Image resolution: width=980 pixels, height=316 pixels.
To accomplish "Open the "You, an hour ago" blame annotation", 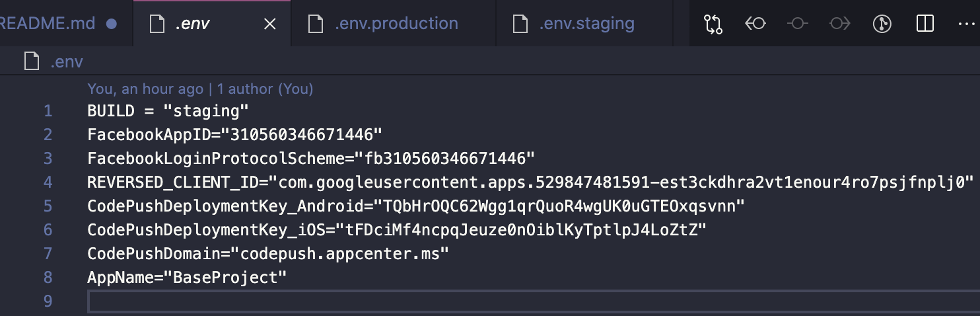I will (145, 89).
